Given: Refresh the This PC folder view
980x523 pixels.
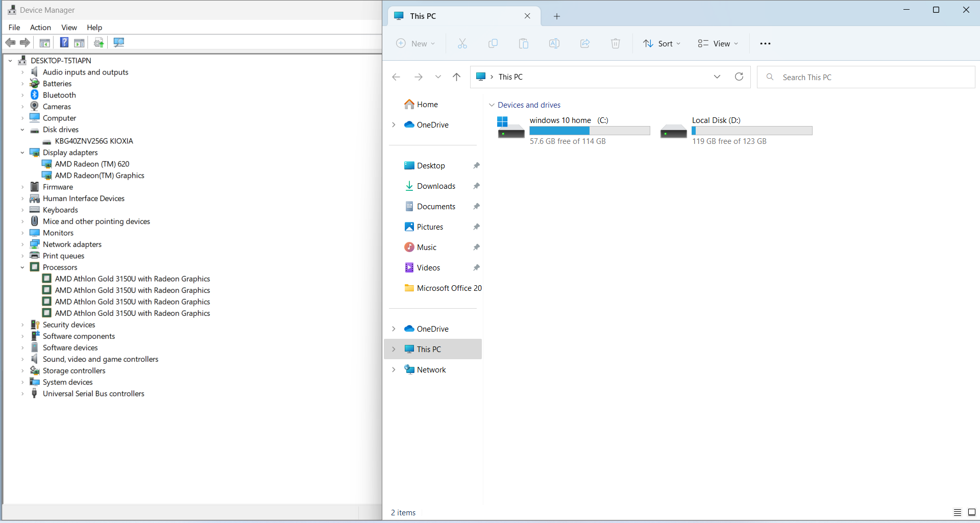Looking at the screenshot, I should (739, 77).
